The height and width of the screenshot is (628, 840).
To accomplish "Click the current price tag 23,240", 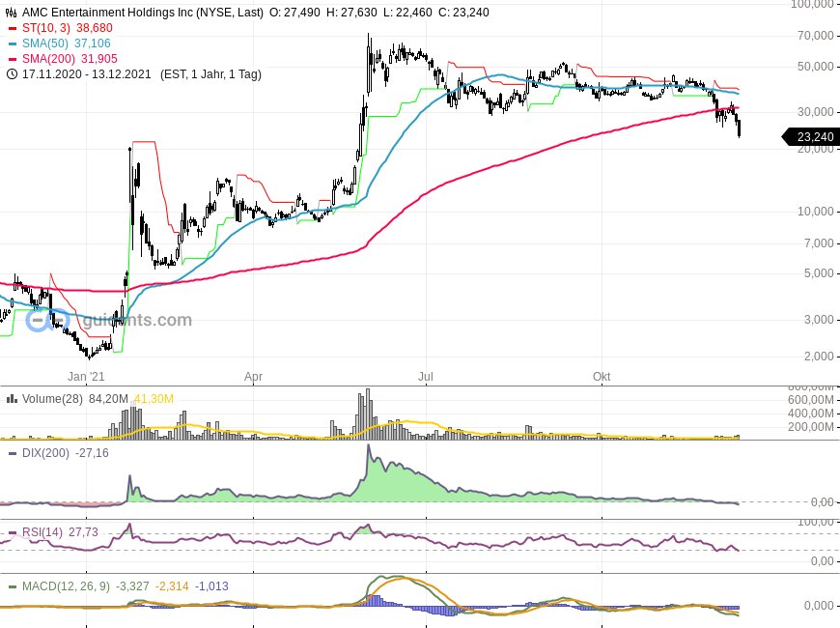I will pos(810,137).
